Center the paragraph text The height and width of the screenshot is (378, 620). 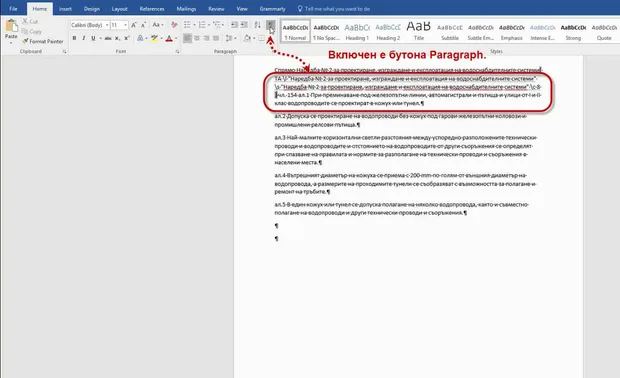pos(197,38)
